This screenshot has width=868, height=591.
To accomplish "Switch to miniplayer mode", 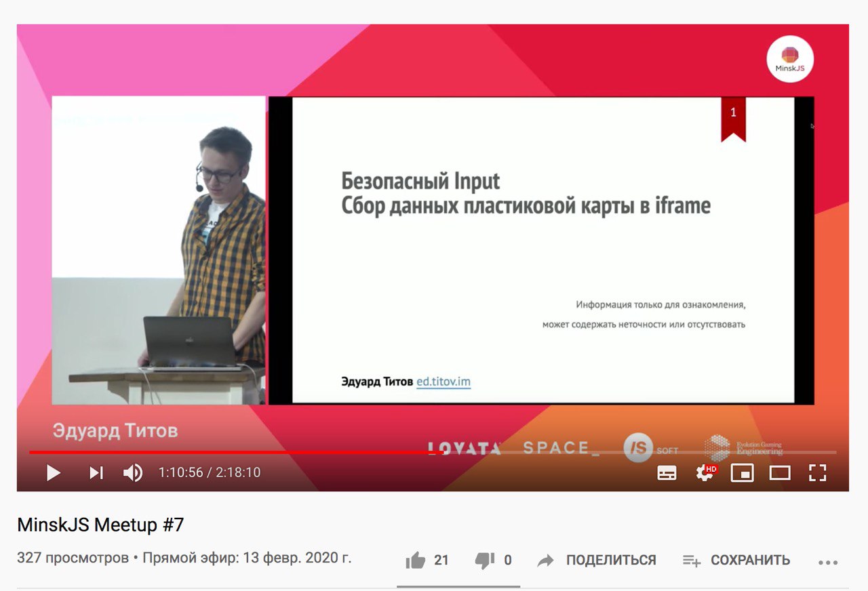I will point(743,472).
